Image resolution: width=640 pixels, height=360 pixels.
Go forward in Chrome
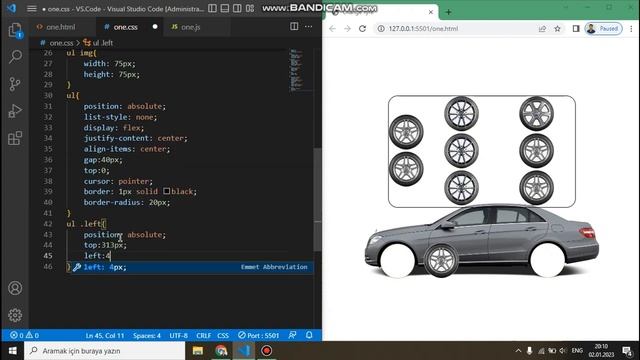click(x=347, y=29)
